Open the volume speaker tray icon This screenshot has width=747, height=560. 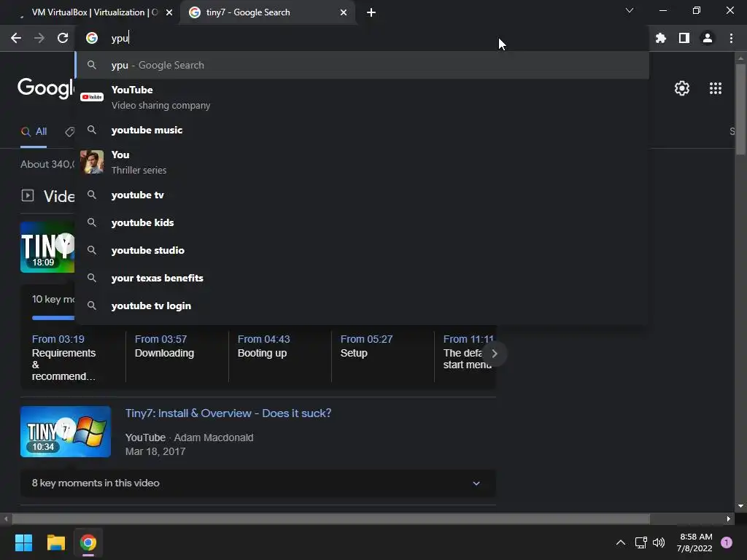point(659,542)
